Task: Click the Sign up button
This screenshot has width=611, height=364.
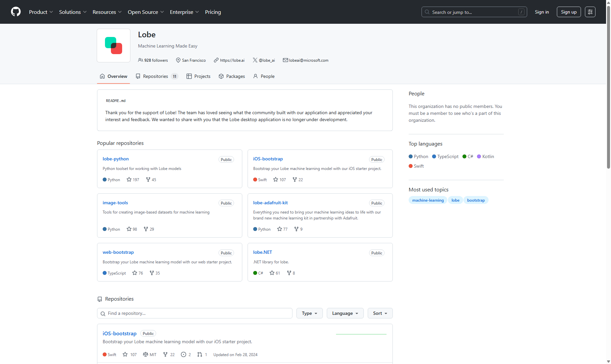Action: click(569, 12)
